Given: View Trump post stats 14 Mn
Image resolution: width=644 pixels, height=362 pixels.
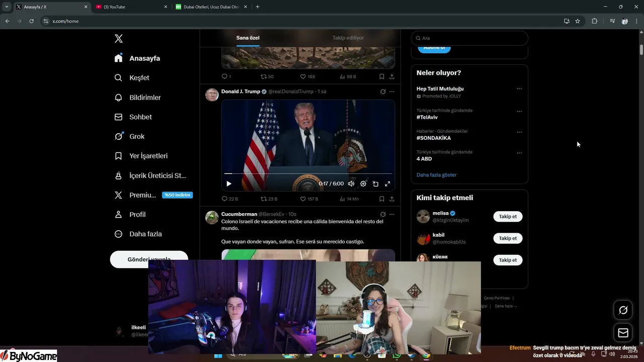Looking at the screenshot, I should (x=349, y=199).
